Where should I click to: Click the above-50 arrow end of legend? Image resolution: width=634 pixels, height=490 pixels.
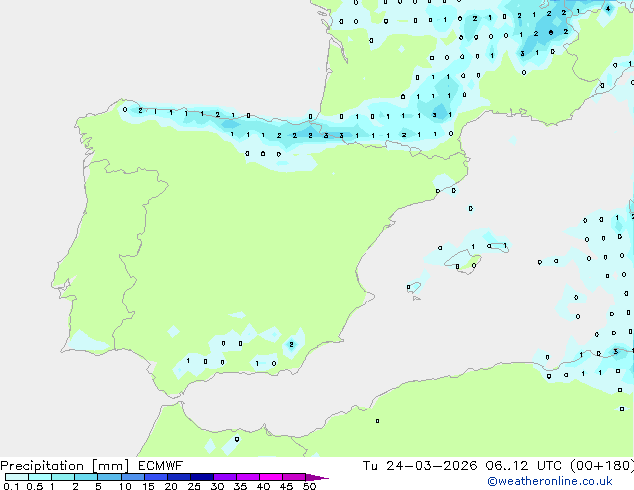317,477
